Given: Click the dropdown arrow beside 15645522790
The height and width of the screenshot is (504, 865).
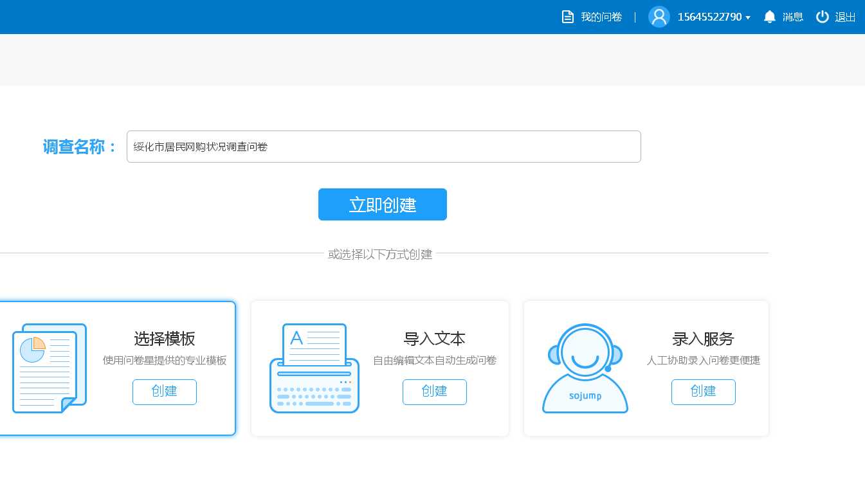Looking at the screenshot, I should tap(748, 18).
